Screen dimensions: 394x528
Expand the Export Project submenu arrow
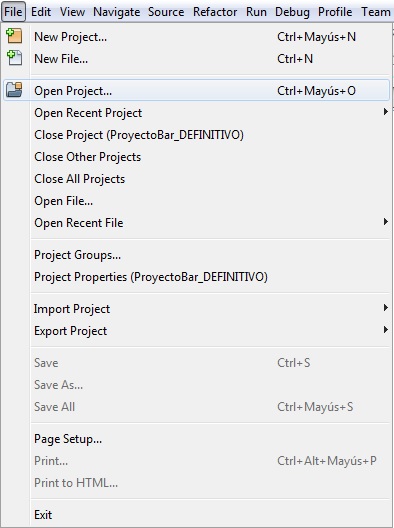pyautogui.click(x=386, y=330)
